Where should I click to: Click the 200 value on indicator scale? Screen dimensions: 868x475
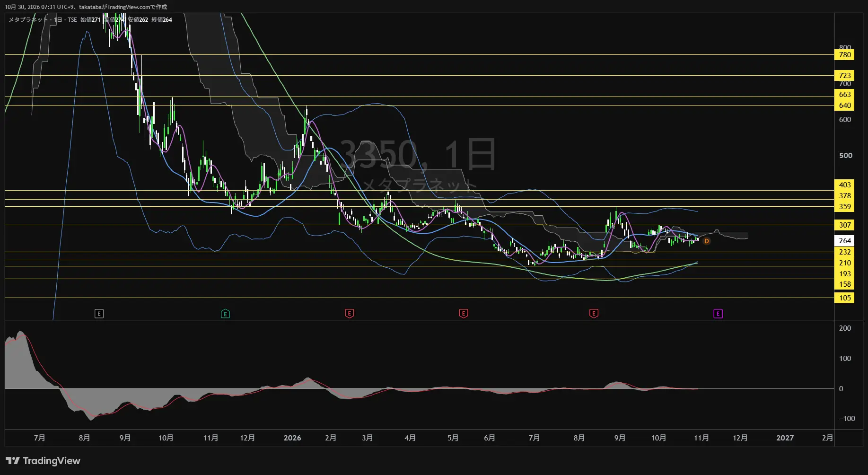tap(845, 328)
